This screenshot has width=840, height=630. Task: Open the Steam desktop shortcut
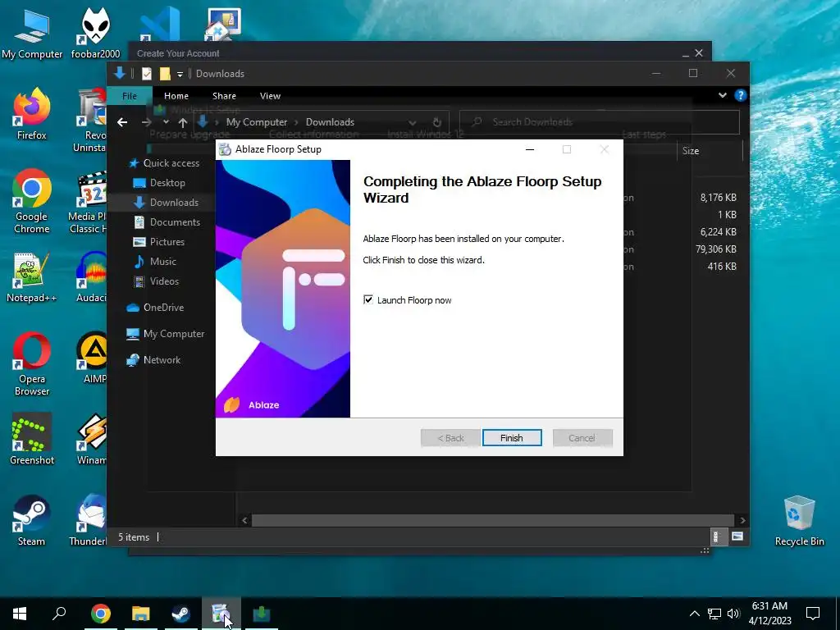pos(32,521)
